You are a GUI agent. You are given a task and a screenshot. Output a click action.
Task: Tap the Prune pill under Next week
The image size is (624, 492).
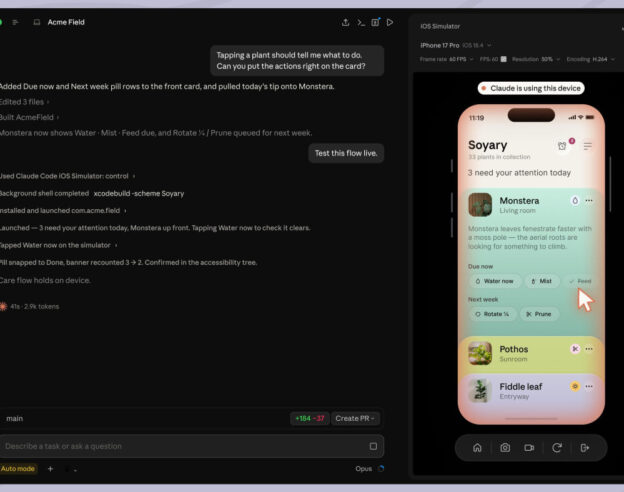tap(539, 314)
